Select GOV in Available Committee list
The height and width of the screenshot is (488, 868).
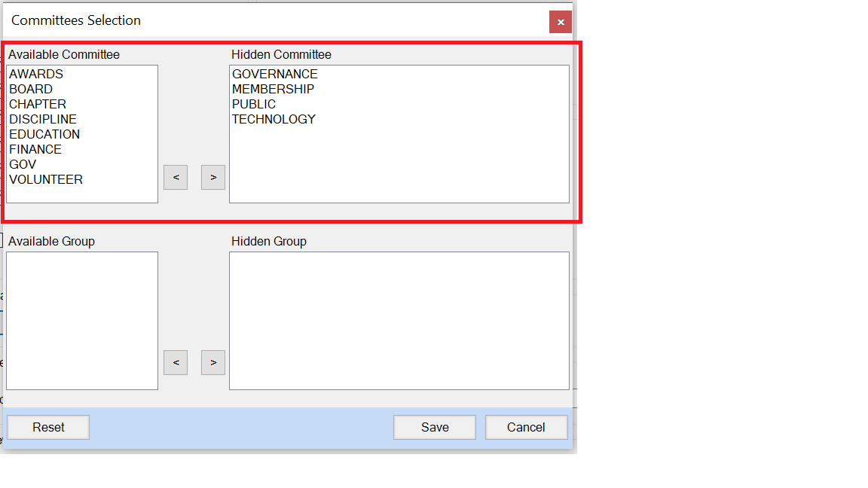[23, 164]
